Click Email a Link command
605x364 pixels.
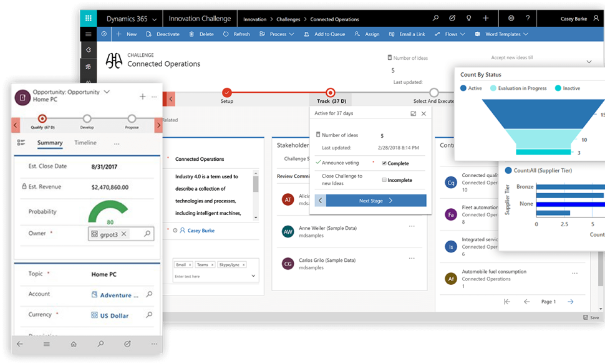407,34
